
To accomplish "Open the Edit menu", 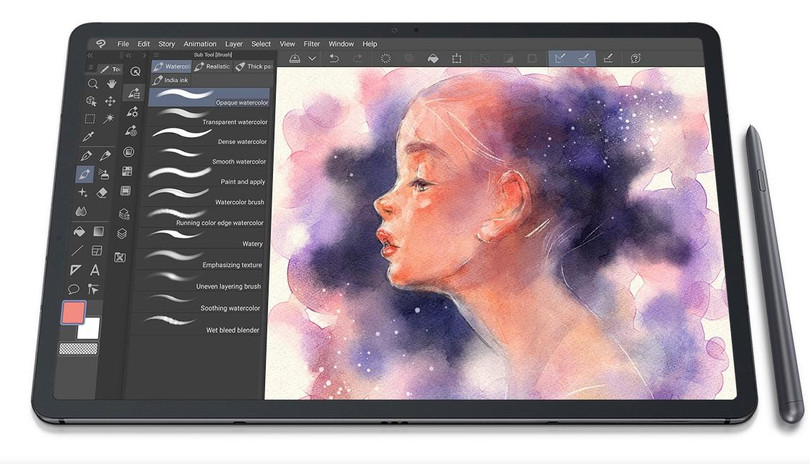I will [144, 44].
